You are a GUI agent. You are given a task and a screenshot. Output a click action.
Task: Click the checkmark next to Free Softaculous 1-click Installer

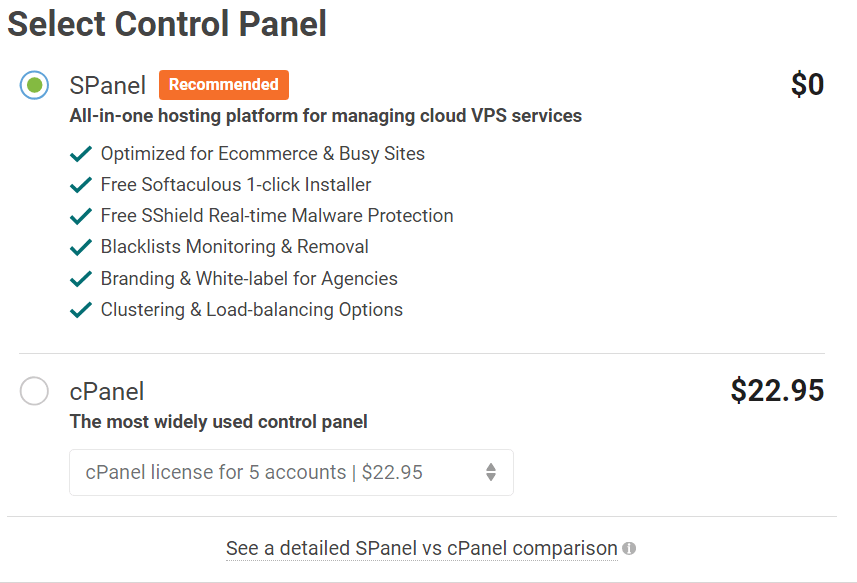point(82,184)
